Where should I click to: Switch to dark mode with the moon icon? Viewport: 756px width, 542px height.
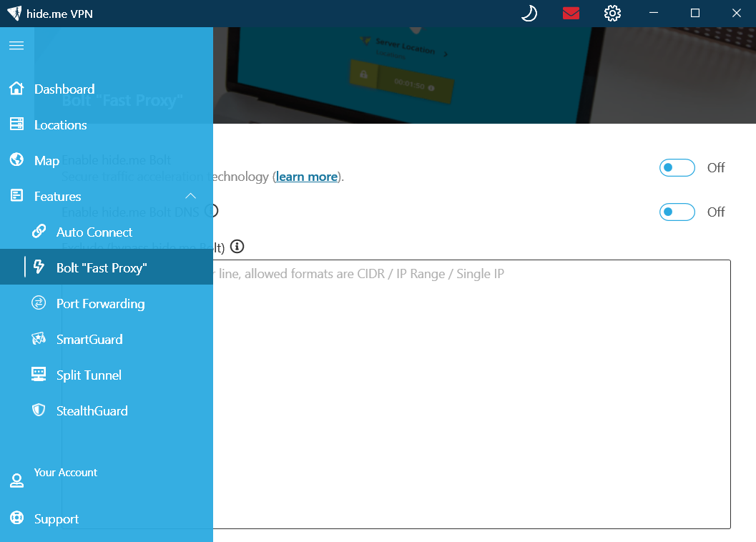529,13
